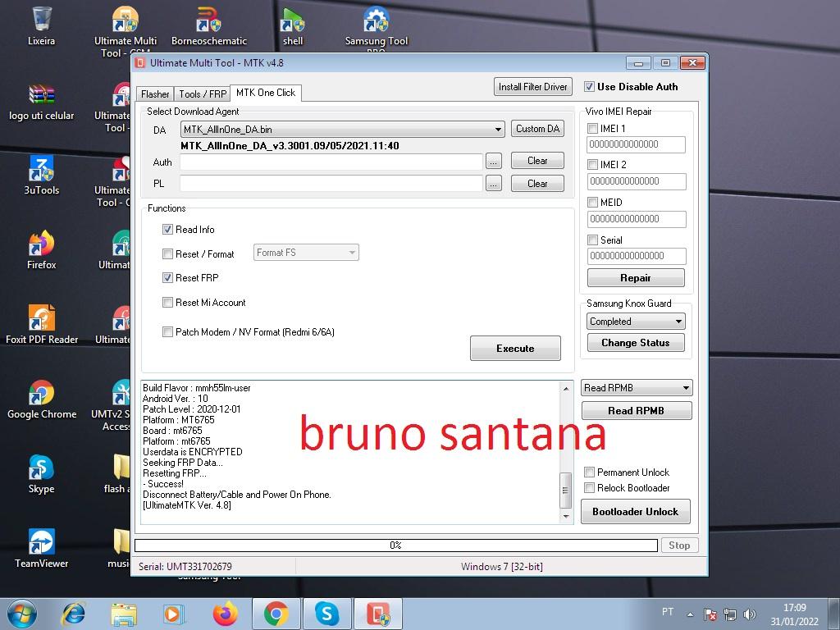Screen dimensions: 840x630
Task: Launch the 3uTools desktop shortcut
Action: 41,176
